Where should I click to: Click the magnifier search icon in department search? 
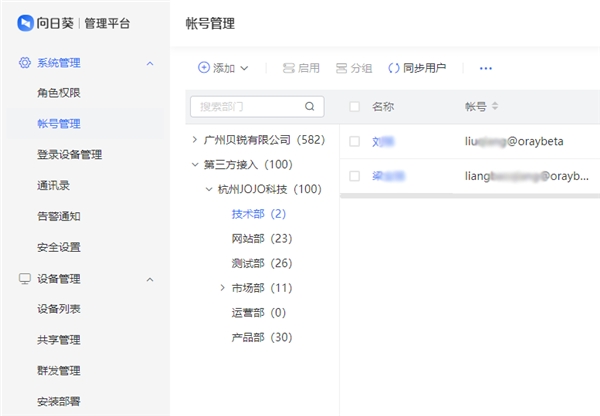[x=310, y=106]
